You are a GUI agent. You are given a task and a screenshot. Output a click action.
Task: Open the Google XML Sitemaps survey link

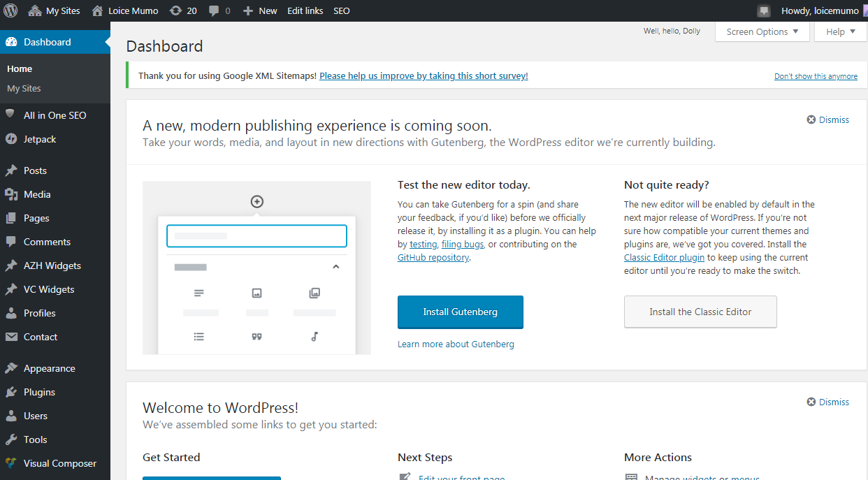coord(424,75)
